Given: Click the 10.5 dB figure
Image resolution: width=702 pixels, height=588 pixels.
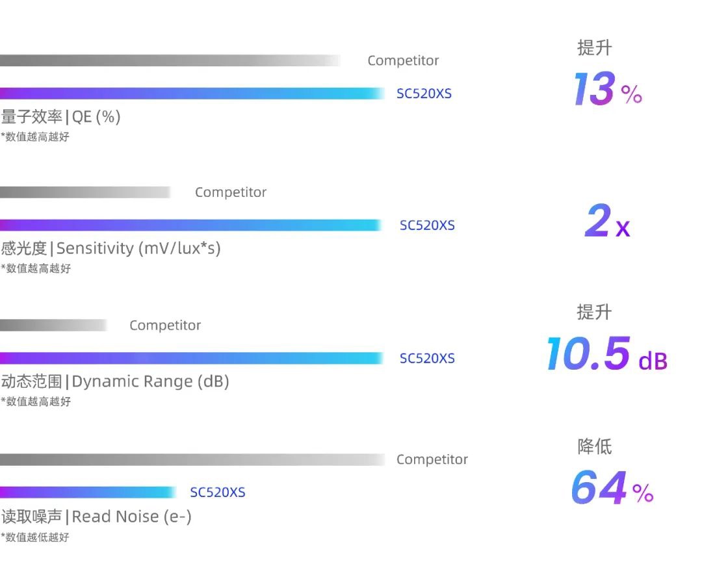Looking at the screenshot, I should (606, 354).
